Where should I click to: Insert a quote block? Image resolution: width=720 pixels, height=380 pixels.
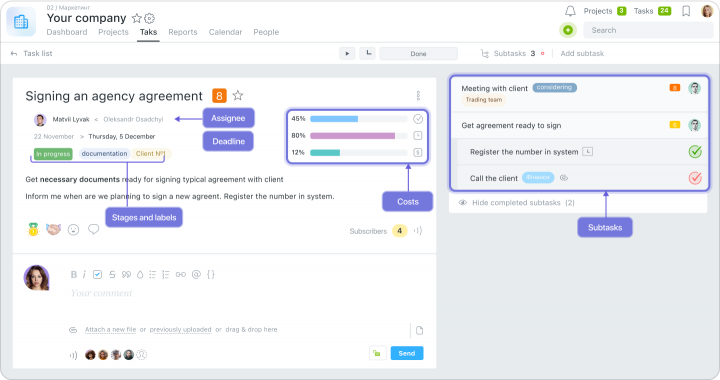point(126,274)
